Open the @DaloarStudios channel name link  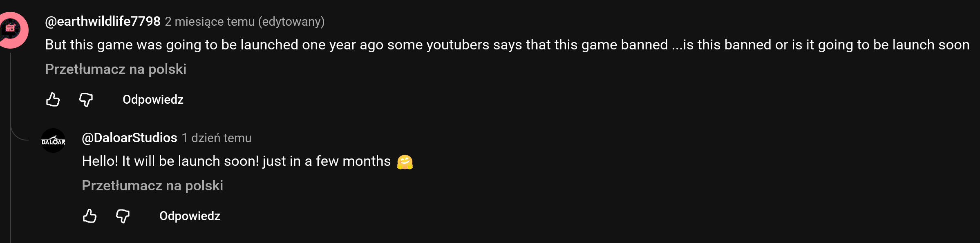(x=130, y=138)
